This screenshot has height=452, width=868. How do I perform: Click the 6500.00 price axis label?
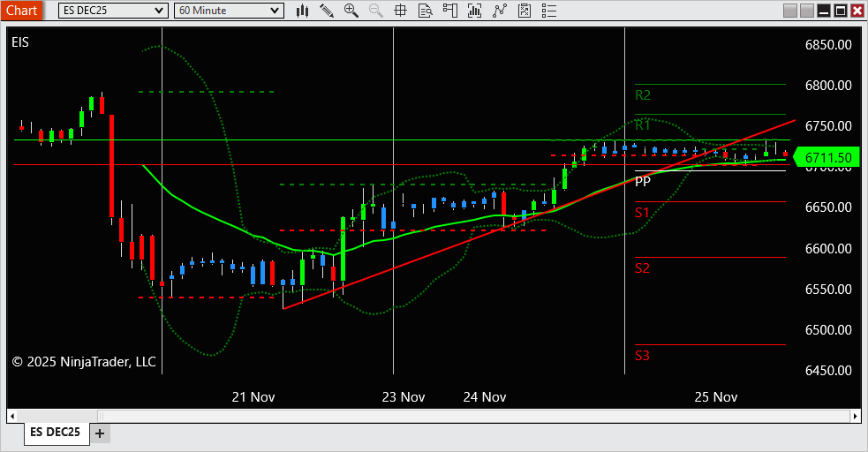click(828, 330)
